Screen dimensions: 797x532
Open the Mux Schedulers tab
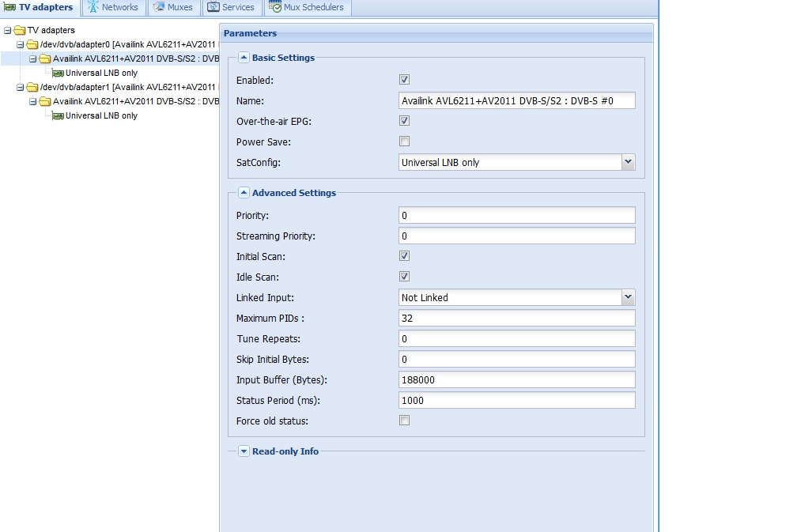307,7
